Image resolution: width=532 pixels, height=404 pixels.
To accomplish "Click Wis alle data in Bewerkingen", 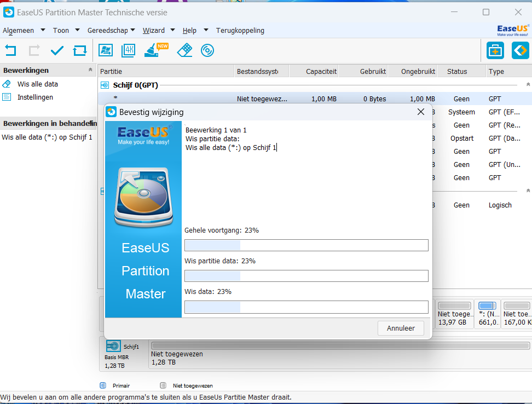I will pos(38,84).
